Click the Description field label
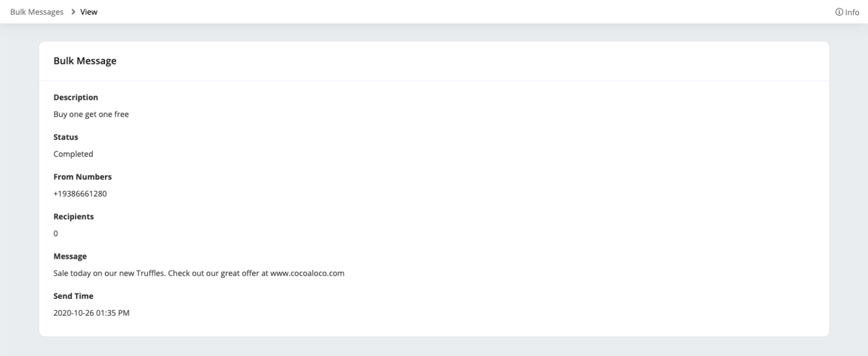 [76, 97]
